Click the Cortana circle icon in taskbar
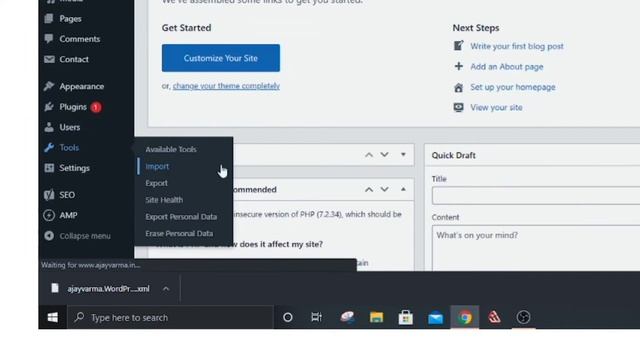Screen dimensions: 640x360 pos(287,318)
